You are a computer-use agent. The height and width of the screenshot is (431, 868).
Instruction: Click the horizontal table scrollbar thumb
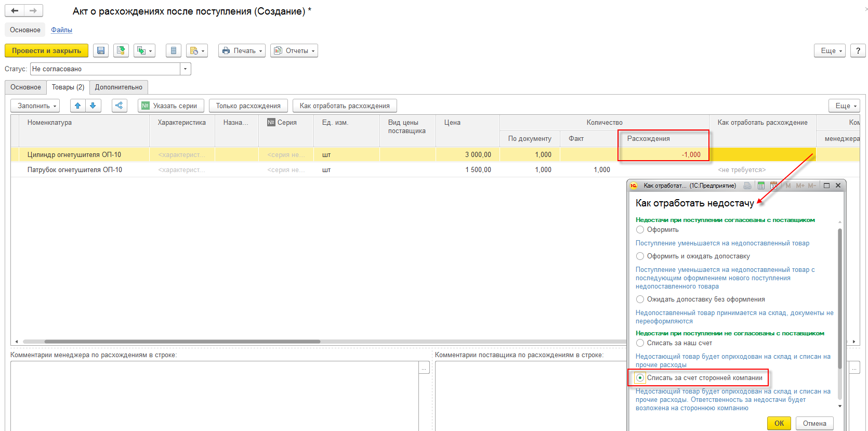click(182, 342)
